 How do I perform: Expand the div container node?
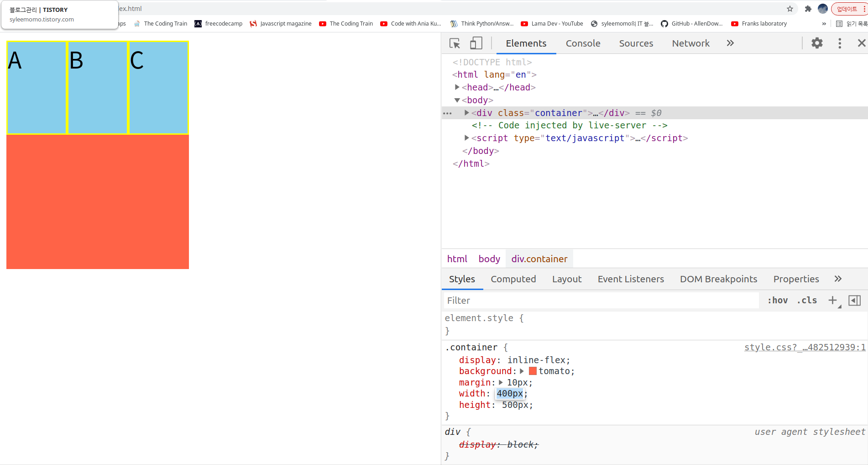click(x=466, y=112)
